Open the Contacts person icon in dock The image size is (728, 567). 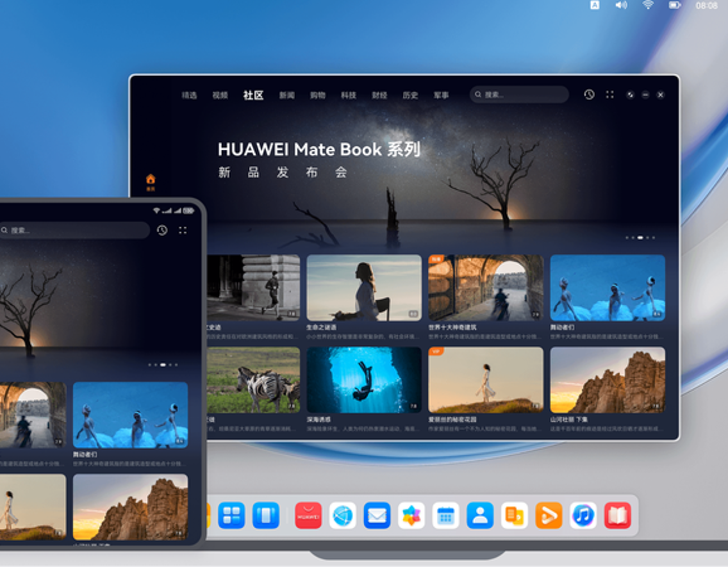click(x=480, y=516)
